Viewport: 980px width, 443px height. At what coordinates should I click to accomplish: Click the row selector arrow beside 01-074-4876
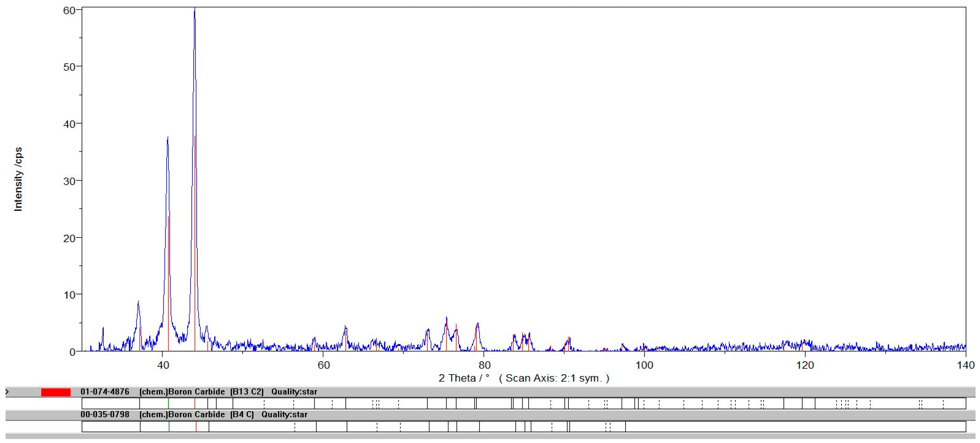pos(7,392)
